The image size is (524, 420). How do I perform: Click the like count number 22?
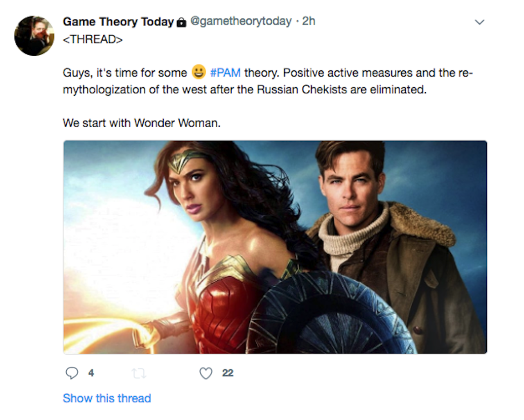click(x=228, y=373)
